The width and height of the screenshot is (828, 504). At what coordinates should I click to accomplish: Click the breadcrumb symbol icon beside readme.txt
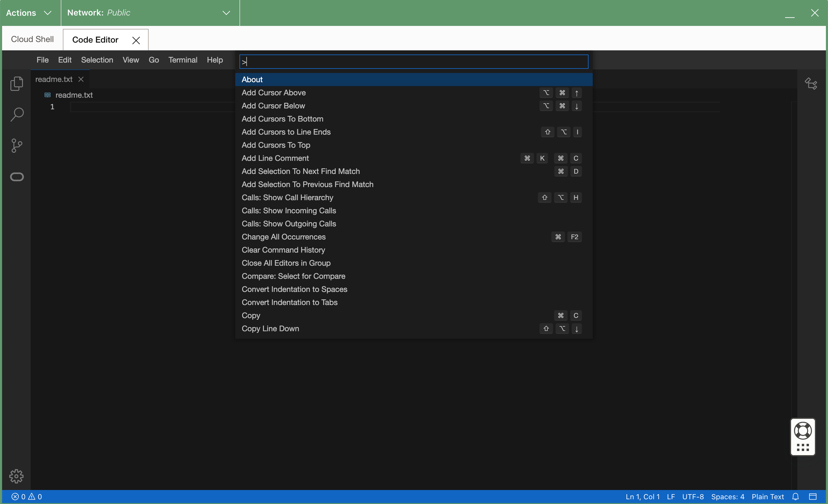(x=47, y=95)
